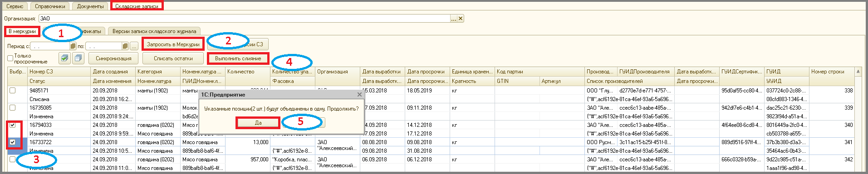
Task: Click the check all rows icon
Action: (x=65, y=58)
